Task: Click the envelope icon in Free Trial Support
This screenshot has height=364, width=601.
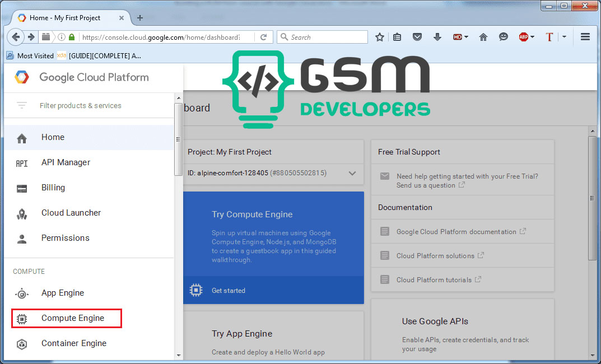Action: point(384,176)
